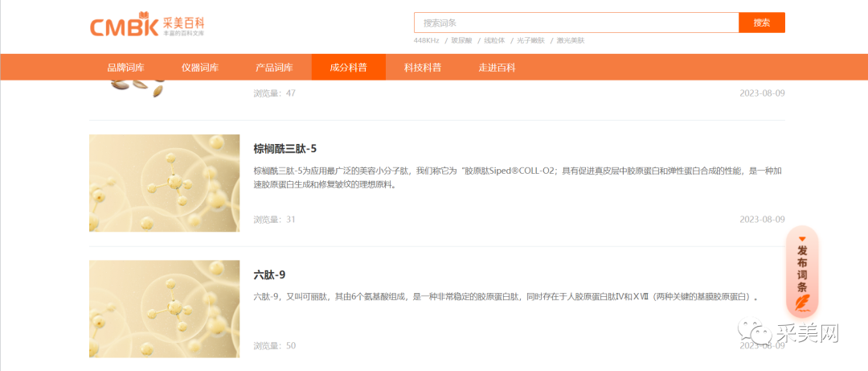Select the 线粒体 hot search keyword

click(493, 40)
